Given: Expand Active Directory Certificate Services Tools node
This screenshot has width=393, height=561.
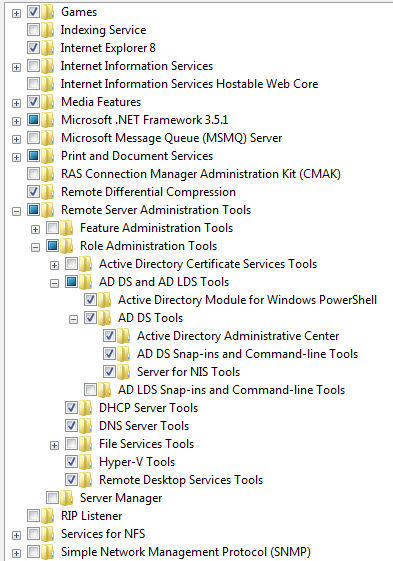Looking at the screenshot, I should coord(54,265).
